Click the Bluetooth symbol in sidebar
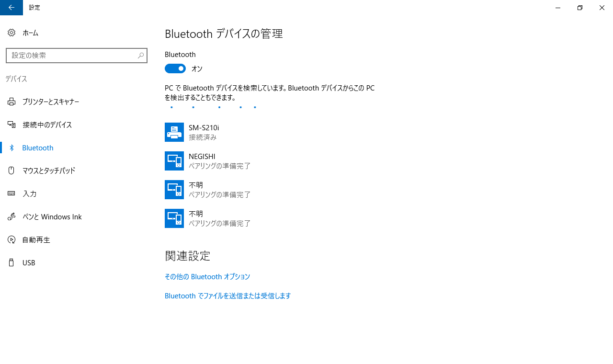This screenshot has height=364, width=613. pos(12,148)
